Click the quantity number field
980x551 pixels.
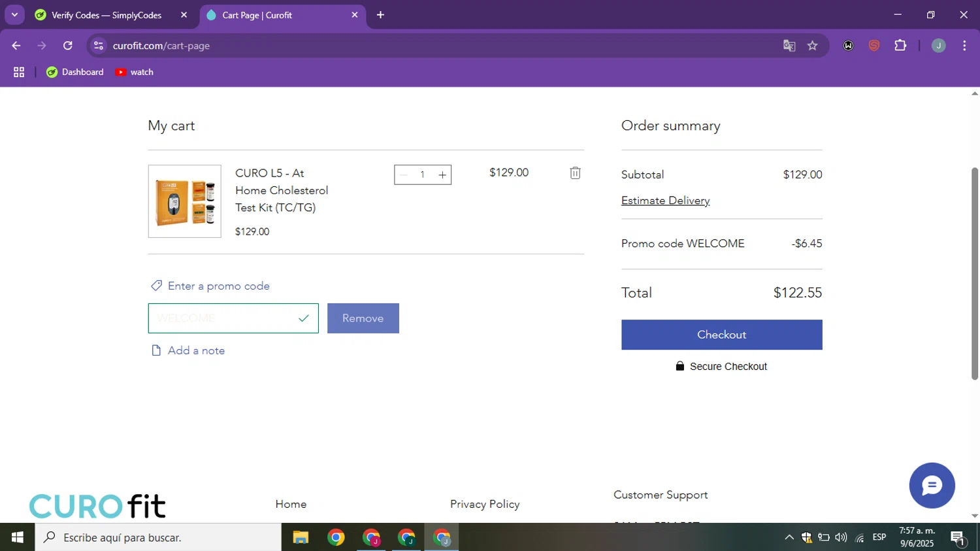pyautogui.click(x=423, y=175)
